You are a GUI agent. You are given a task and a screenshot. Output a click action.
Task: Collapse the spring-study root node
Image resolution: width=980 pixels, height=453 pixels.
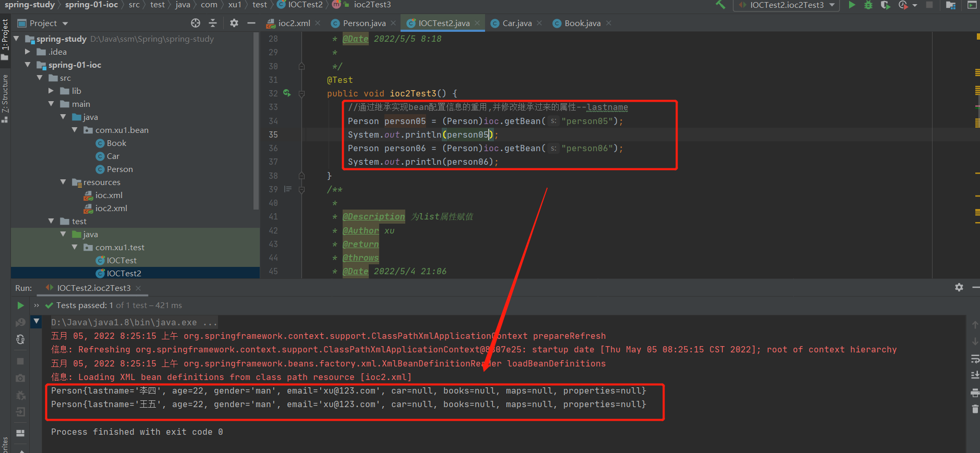pyautogui.click(x=16, y=39)
